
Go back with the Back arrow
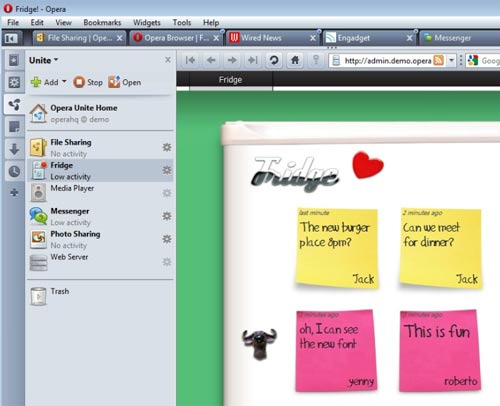pyautogui.click(x=211, y=60)
